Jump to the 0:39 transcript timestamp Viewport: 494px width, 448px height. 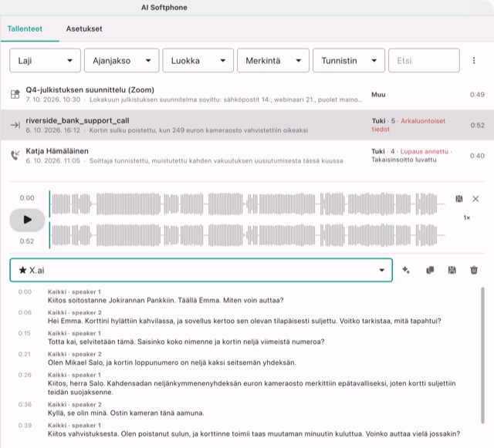pyautogui.click(x=25, y=426)
